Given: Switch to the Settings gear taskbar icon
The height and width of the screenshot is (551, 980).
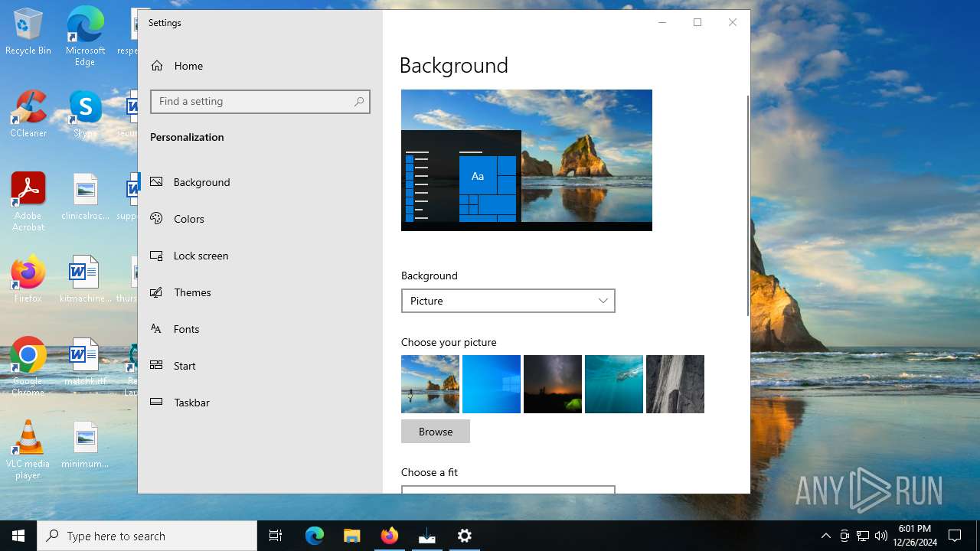Looking at the screenshot, I should pyautogui.click(x=465, y=536).
